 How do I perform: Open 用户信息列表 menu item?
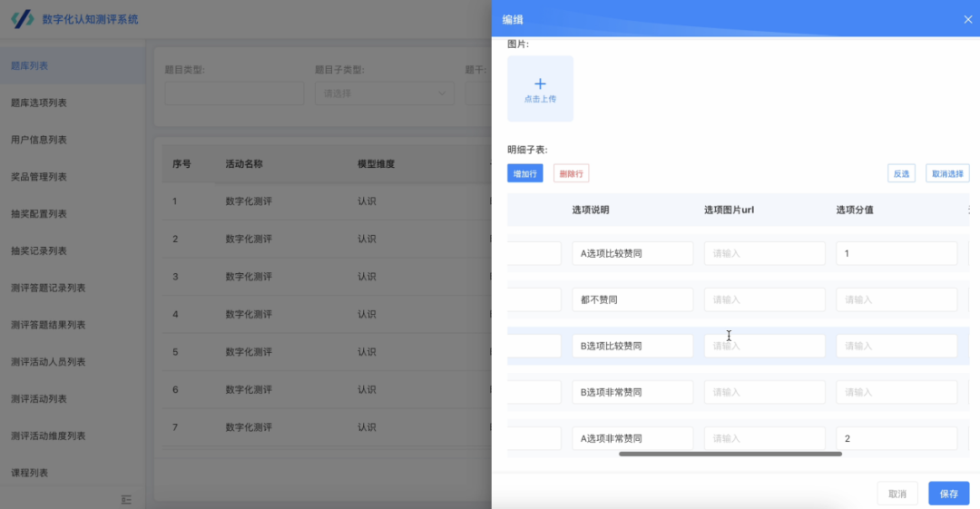click(73, 140)
